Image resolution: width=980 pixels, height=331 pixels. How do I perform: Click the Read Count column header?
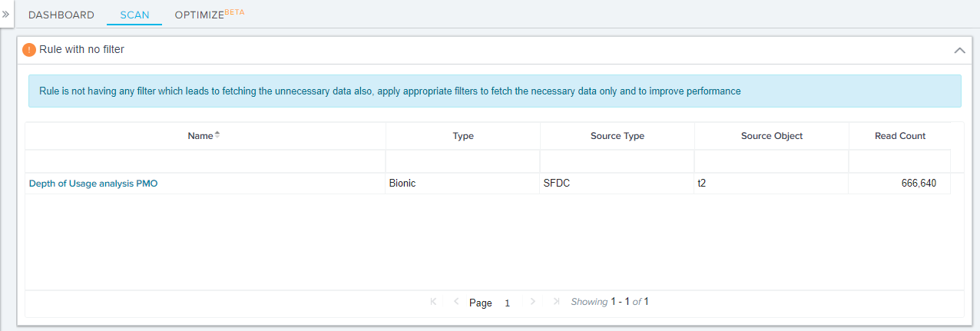click(900, 136)
